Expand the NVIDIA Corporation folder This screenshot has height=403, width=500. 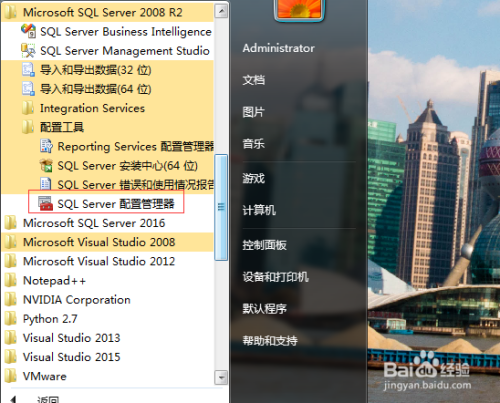[107, 299]
